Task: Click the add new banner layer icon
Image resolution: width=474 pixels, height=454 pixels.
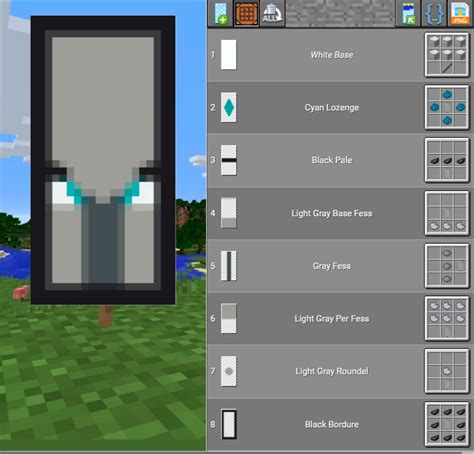Action: pos(220,13)
